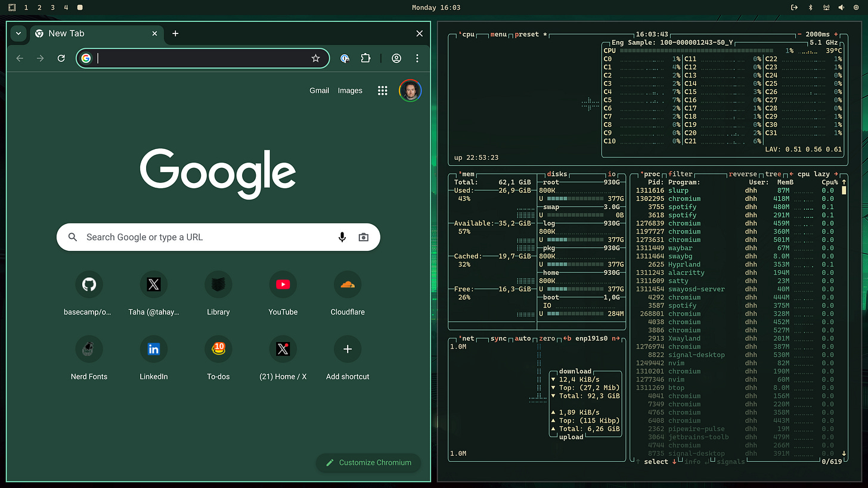Toggle auto scaling in the net panel
The width and height of the screenshot is (868, 488).
(x=523, y=338)
